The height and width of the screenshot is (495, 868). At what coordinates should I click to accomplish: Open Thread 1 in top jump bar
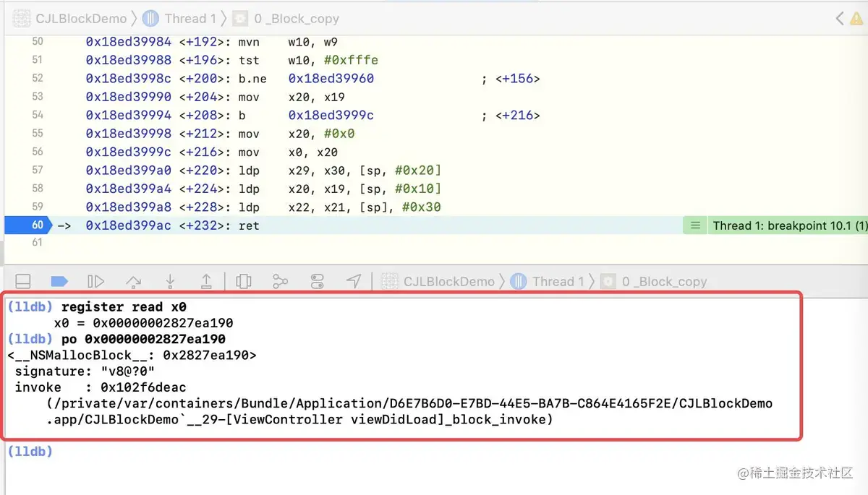pyautogui.click(x=179, y=18)
